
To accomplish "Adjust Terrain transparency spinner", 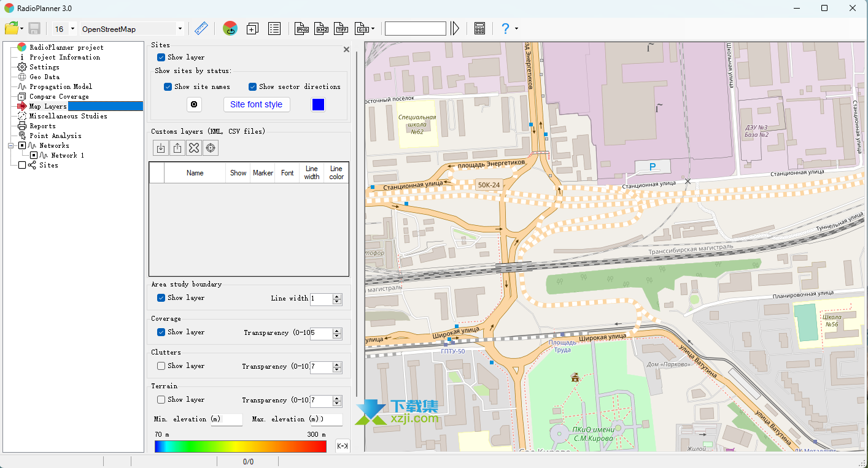I will coord(337,401).
